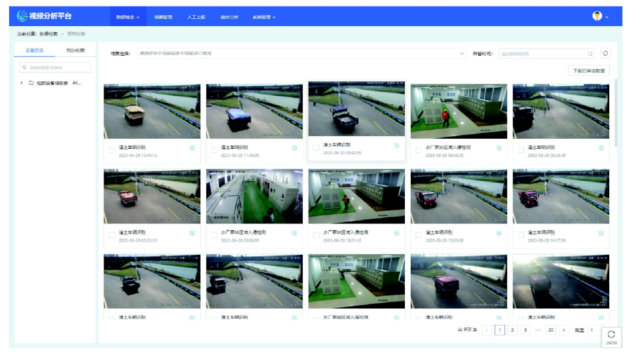
Task: Jump to page 20 of the results
Action: coord(551,330)
